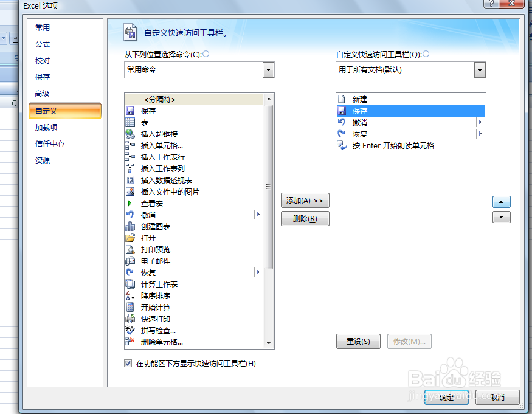Select the Insert PivotTable icon
Screen dimensions: 532x414
click(130, 180)
